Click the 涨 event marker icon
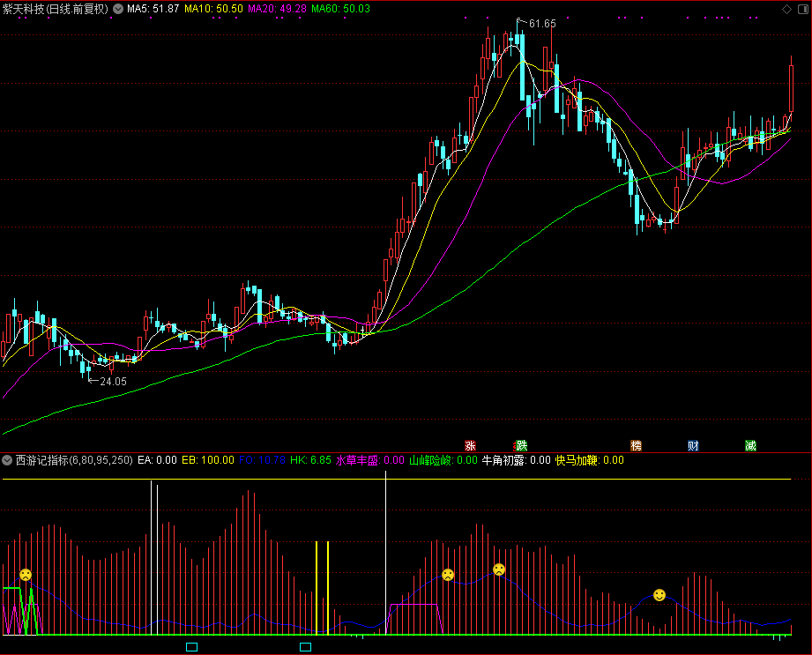The image size is (812, 655). pos(470,445)
